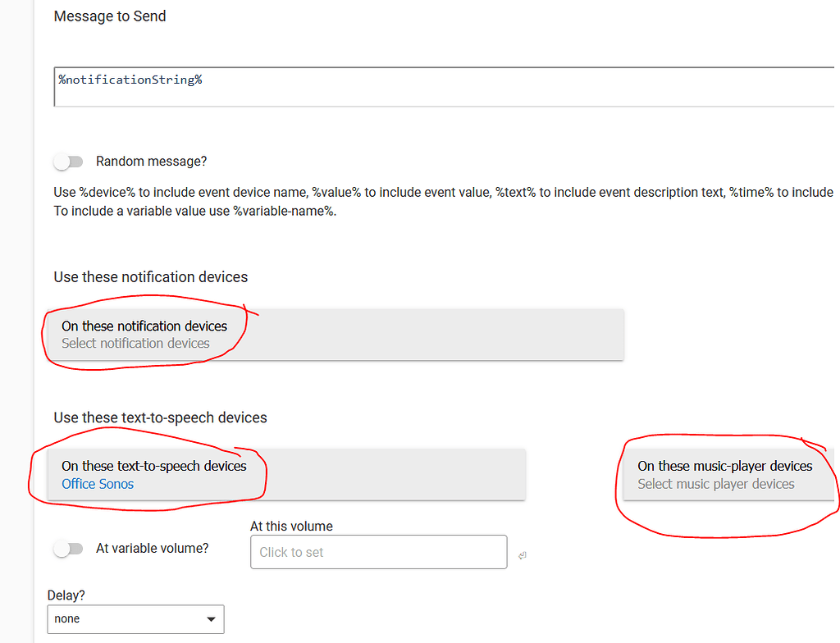Screen dimensions: 840x643
Task: Click the "At variable volume?" label
Action: [x=151, y=548]
